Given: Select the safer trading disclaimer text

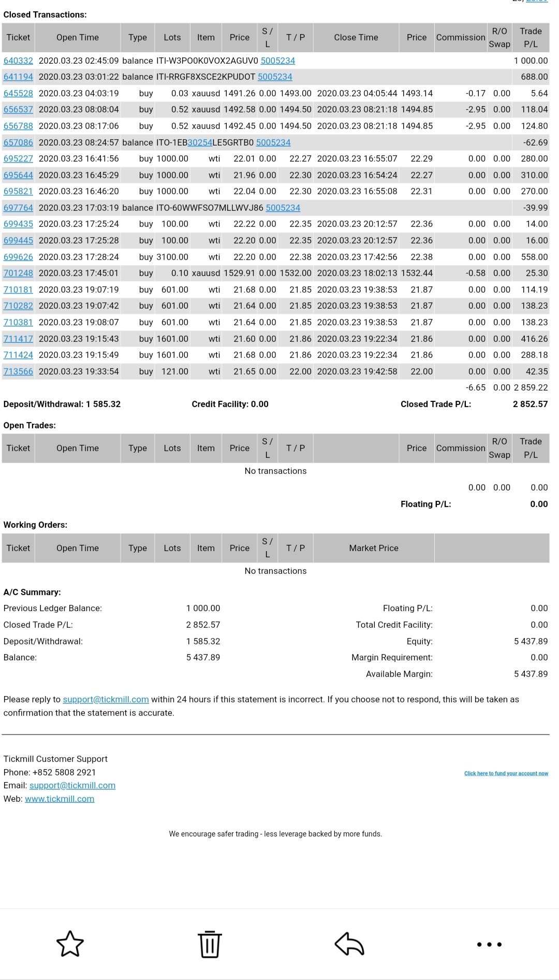Looking at the screenshot, I should (275, 834).
